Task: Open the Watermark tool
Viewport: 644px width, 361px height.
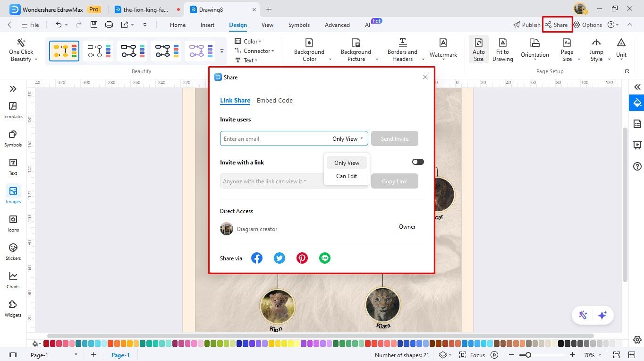Action: point(443,49)
